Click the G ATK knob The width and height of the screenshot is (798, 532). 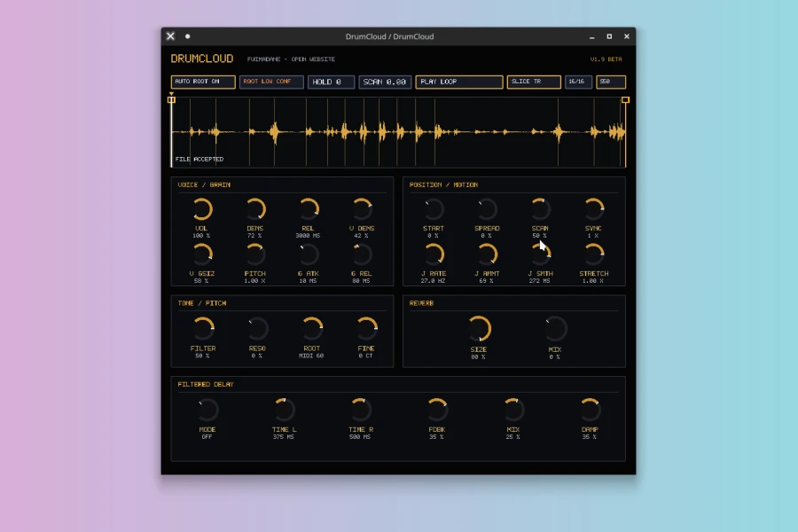pos(309,254)
